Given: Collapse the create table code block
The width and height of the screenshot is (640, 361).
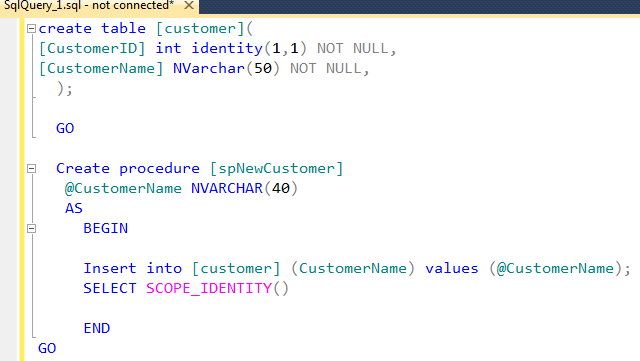Looking at the screenshot, I should [x=31, y=29].
